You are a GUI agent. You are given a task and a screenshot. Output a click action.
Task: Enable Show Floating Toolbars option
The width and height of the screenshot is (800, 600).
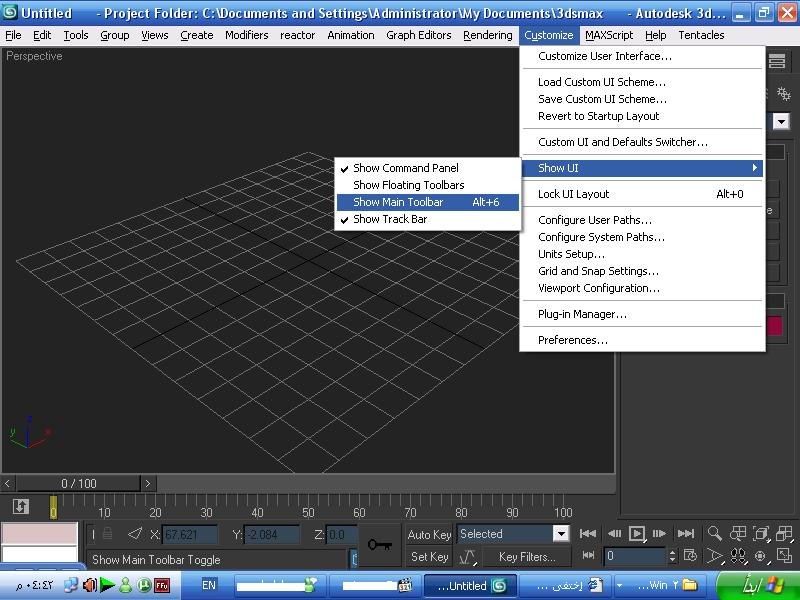point(428,185)
